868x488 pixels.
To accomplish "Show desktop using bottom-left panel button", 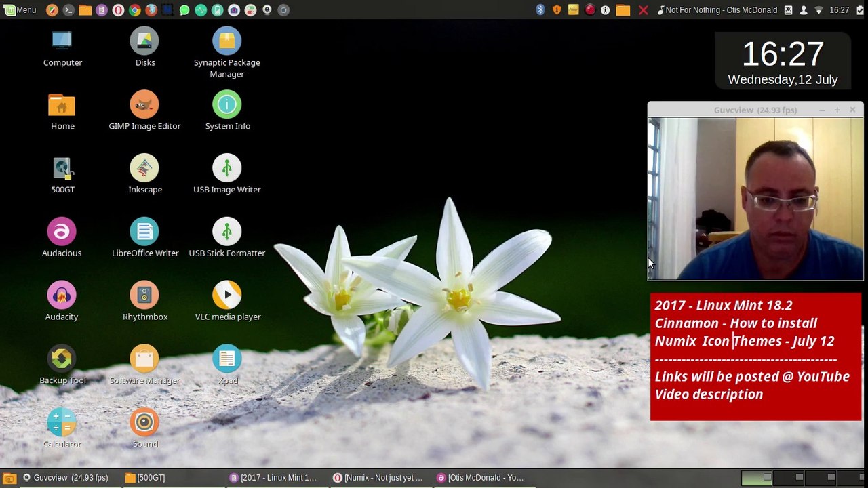I will pos(9,478).
